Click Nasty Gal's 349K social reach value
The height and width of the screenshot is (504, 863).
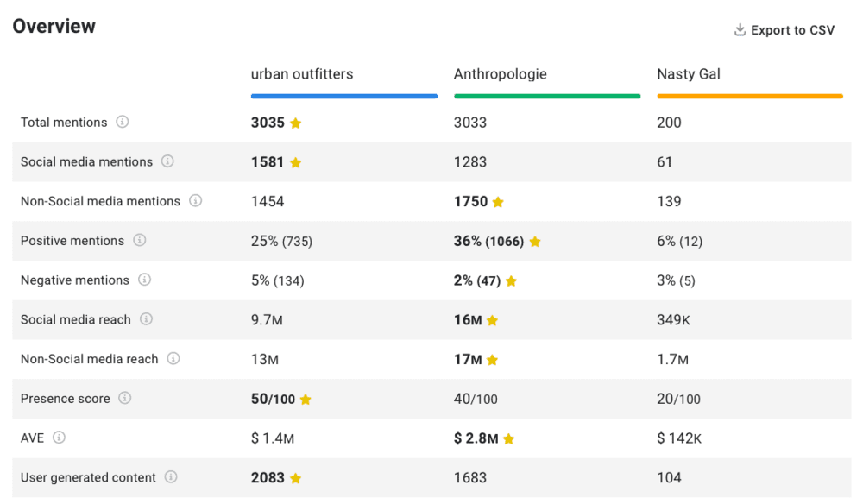(x=673, y=320)
